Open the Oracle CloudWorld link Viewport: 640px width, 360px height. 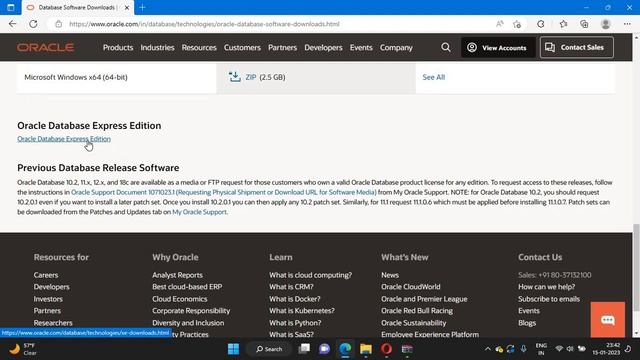click(411, 287)
